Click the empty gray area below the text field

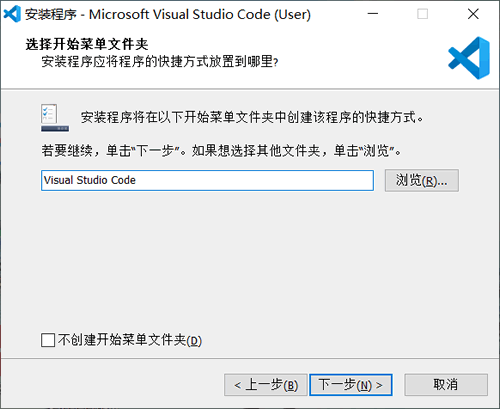pyautogui.click(x=250, y=260)
